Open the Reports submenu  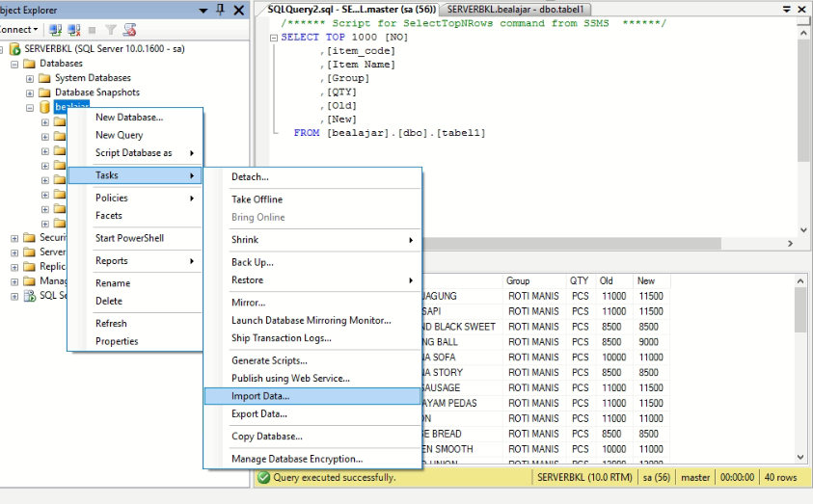135,260
